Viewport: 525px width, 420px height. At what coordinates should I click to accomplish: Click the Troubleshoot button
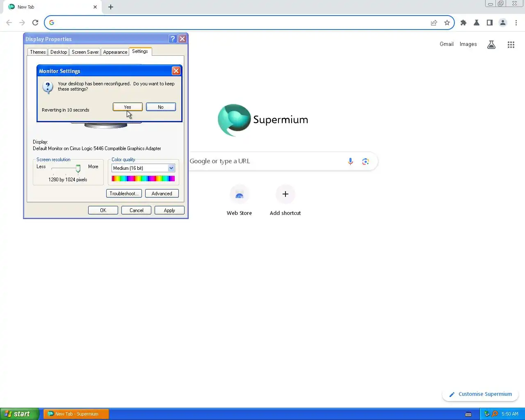pyautogui.click(x=124, y=194)
